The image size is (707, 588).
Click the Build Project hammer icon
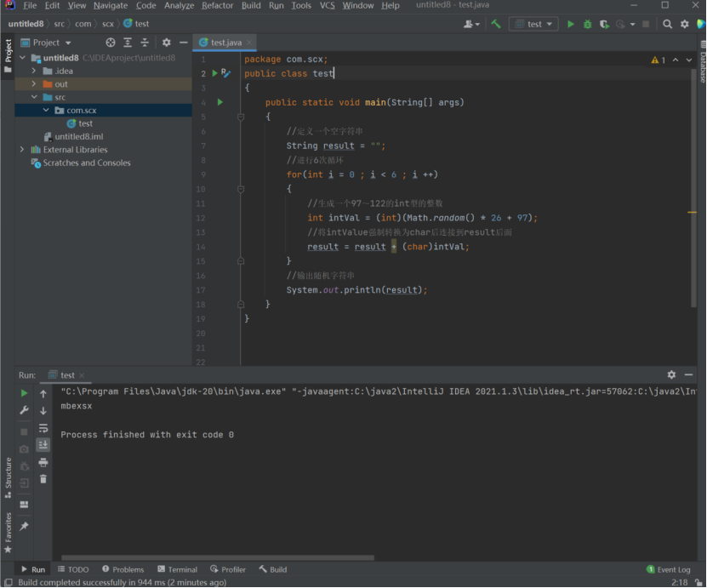coord(496,25)
